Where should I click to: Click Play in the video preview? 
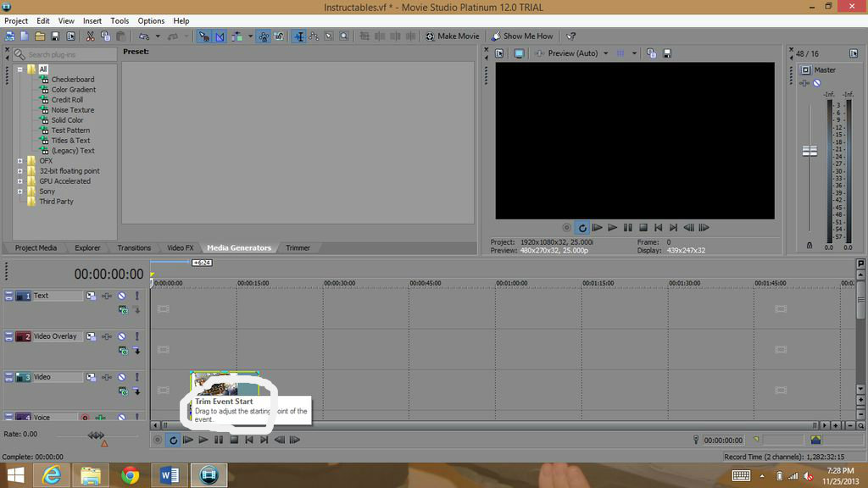click(x=612, y=227)
